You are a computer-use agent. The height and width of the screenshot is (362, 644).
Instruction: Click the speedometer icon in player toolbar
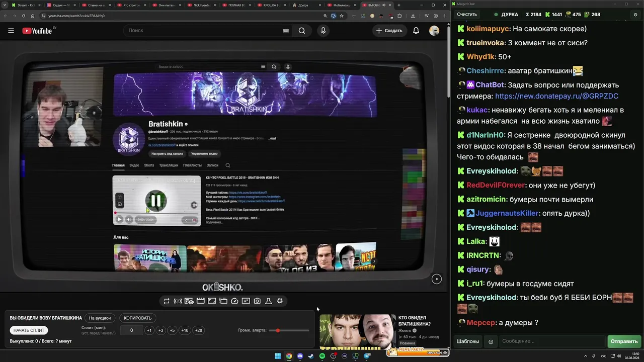(234, 301)
